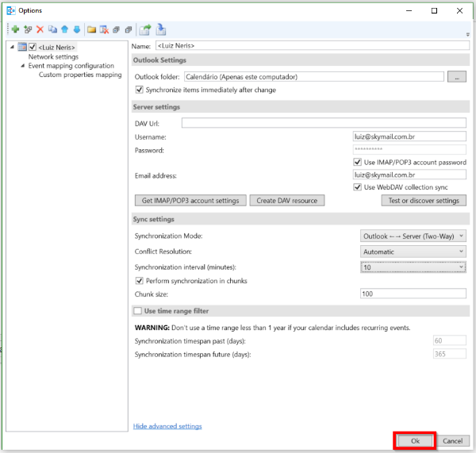Viewport: 476px width, 453px height.
Task: Click Create DAV resource button
Action: (287, 201)
